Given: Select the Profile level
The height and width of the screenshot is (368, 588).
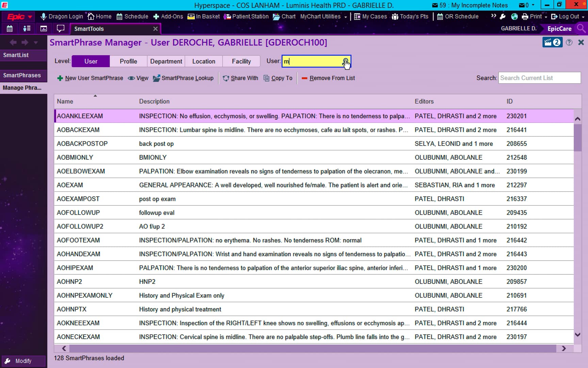Looking at the screenshot, I should (128, 61).
